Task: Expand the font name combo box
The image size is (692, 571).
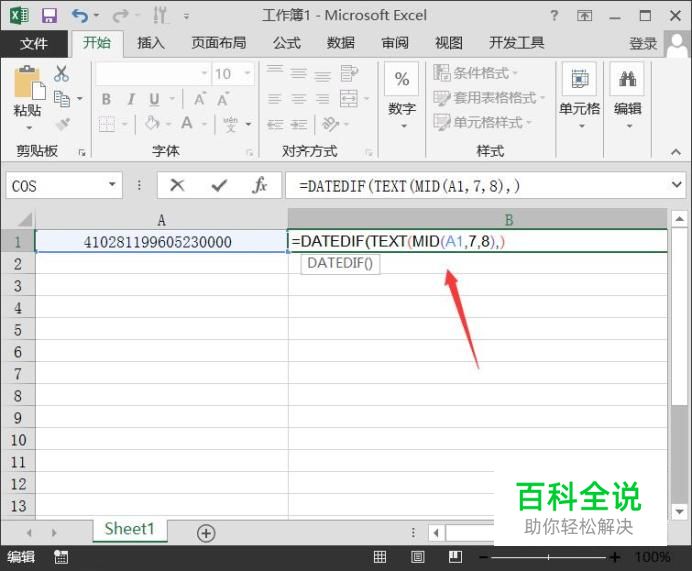Action: [x=204, y=73]
